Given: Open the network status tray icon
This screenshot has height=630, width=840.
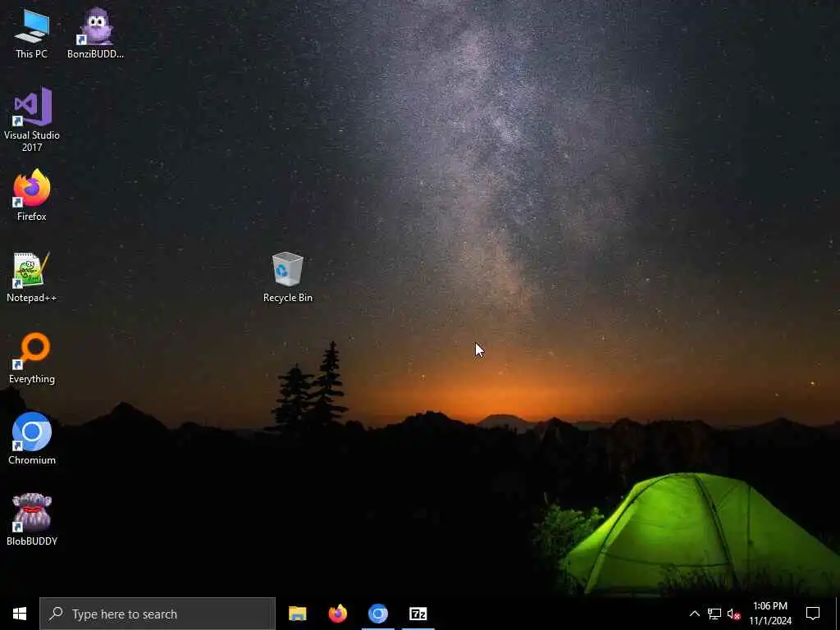Looking at the screenshot, I should pos(714,614).
